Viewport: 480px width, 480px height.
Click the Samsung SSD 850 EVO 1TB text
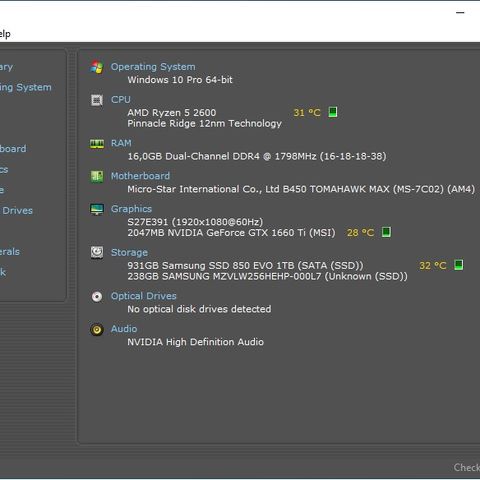click(245, 266)
